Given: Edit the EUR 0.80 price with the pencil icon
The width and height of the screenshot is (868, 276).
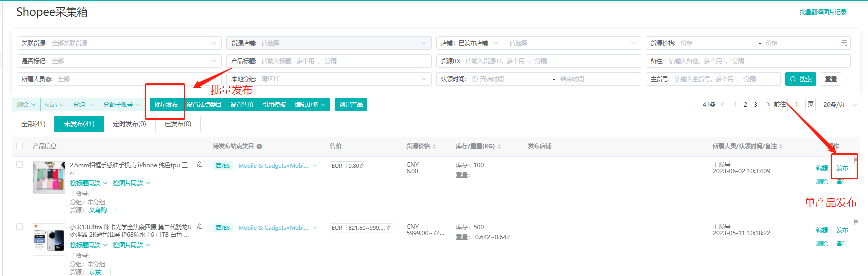Looking at the screenshot, I should pos(362,166).
